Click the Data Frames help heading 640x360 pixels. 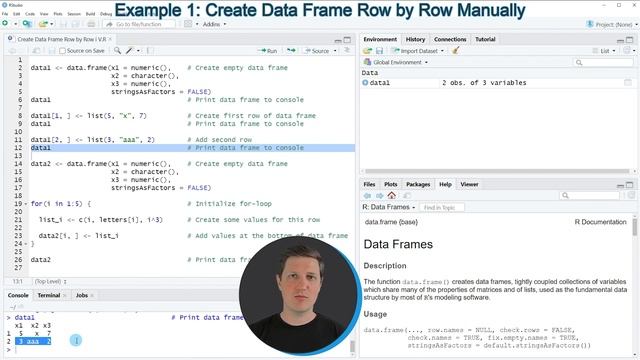tap(398, 244)
